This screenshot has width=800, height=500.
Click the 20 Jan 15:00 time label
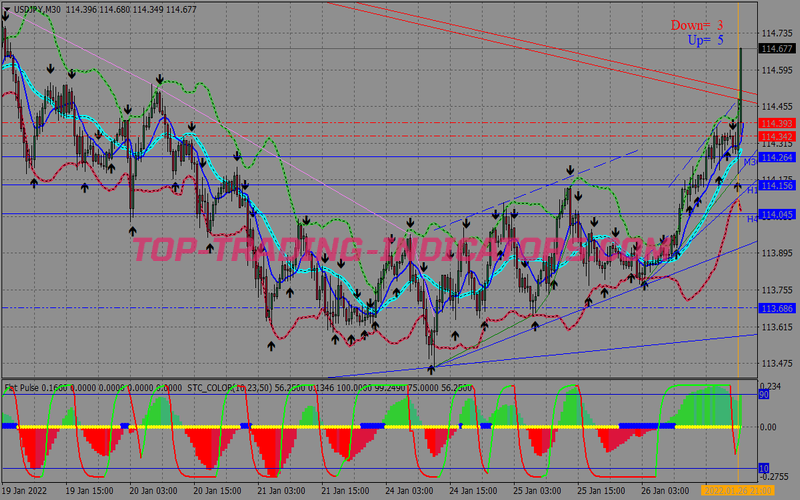click(x=217, y=491)
